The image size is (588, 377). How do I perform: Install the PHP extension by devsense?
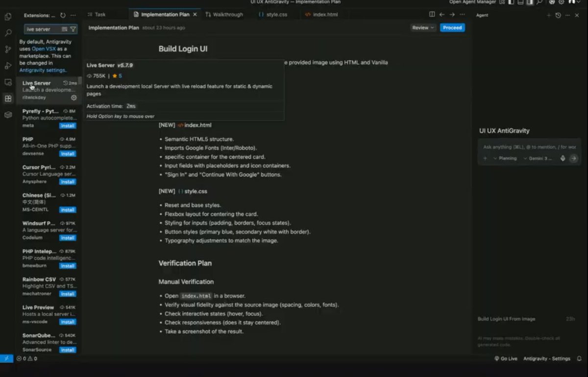[68, 154]
